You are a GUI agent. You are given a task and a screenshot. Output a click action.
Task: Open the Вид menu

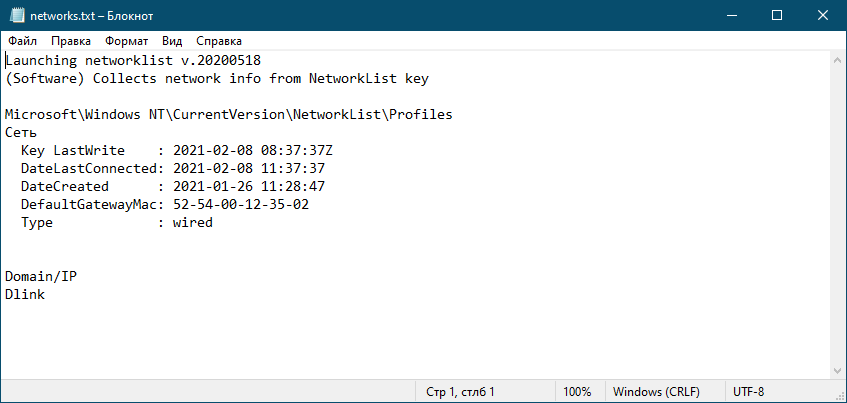click(172, 41)
